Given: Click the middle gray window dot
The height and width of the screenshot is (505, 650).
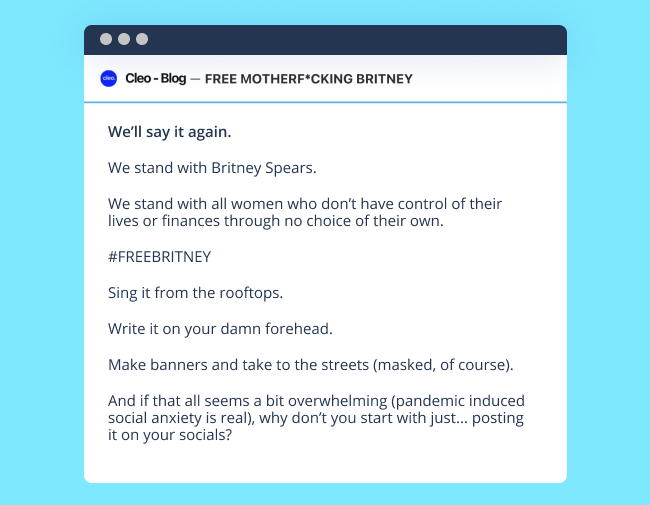Looking at the screenshot, I should [124, 39].
